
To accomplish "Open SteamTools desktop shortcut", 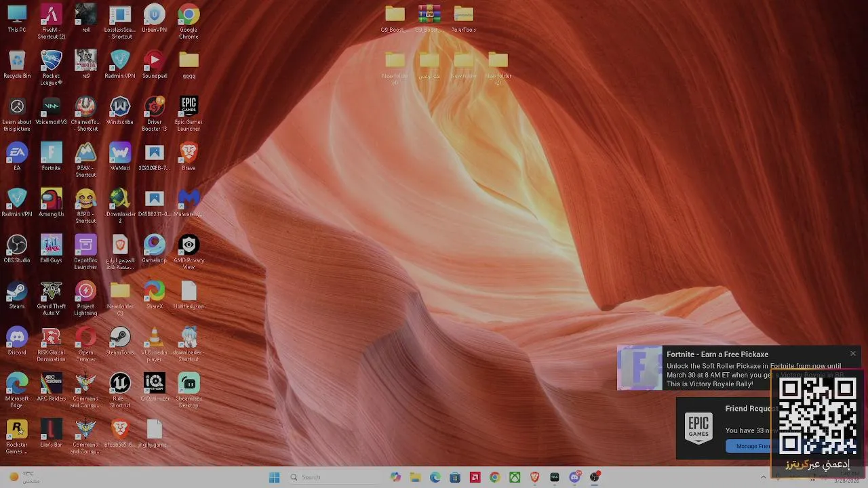I will (120, 341).
